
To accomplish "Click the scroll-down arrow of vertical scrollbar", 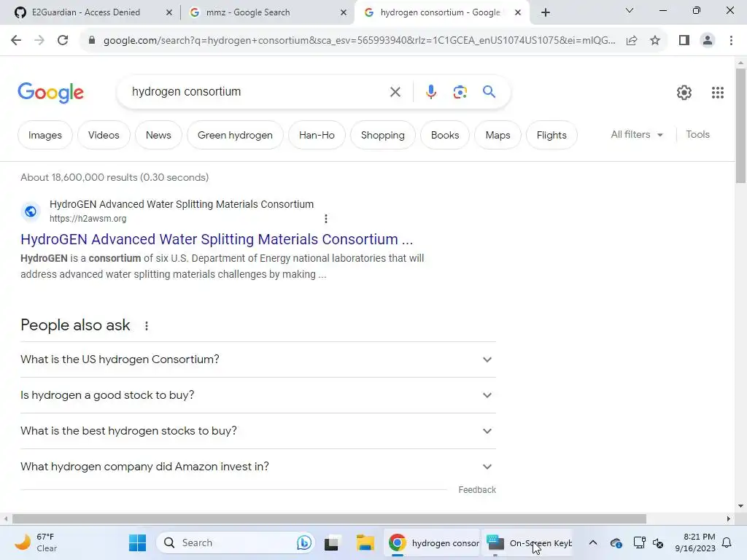I will (740, 506).
